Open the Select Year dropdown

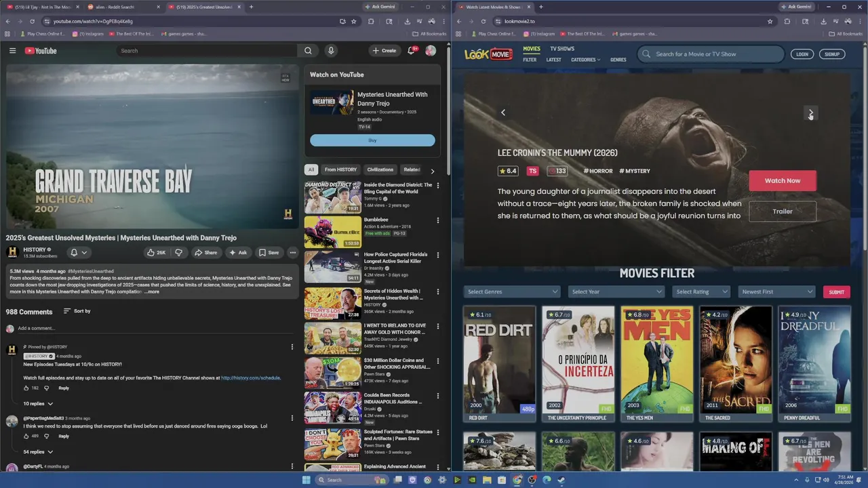click(616, 292)
